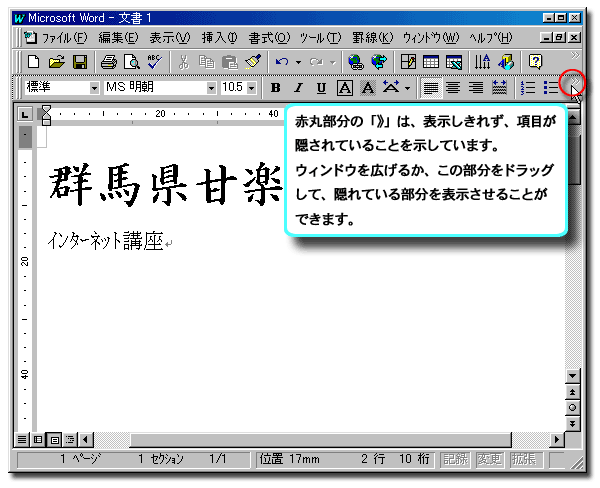
Task: Toggle 変更 track changes indicator
Action: click(x=489, y=459)
